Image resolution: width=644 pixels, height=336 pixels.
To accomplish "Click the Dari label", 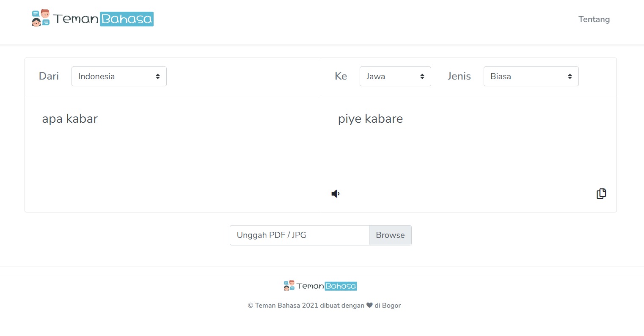I will click(x=49, y=76).
